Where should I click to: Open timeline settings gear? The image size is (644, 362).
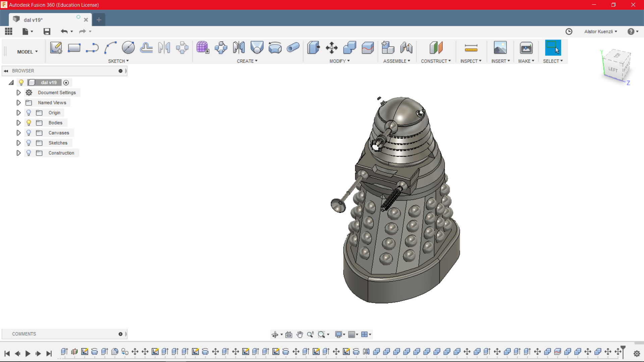637,354
